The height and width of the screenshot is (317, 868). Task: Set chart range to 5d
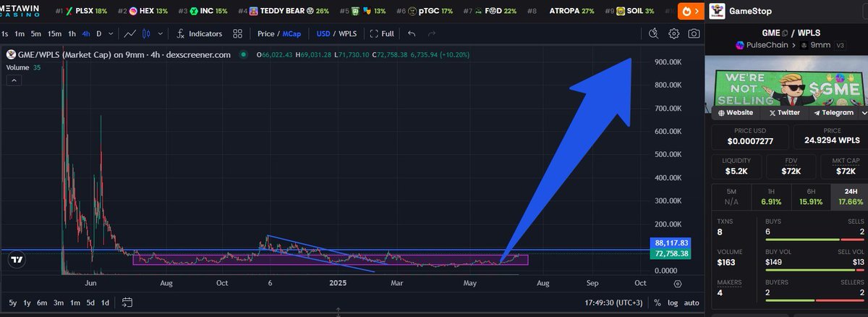90,303
